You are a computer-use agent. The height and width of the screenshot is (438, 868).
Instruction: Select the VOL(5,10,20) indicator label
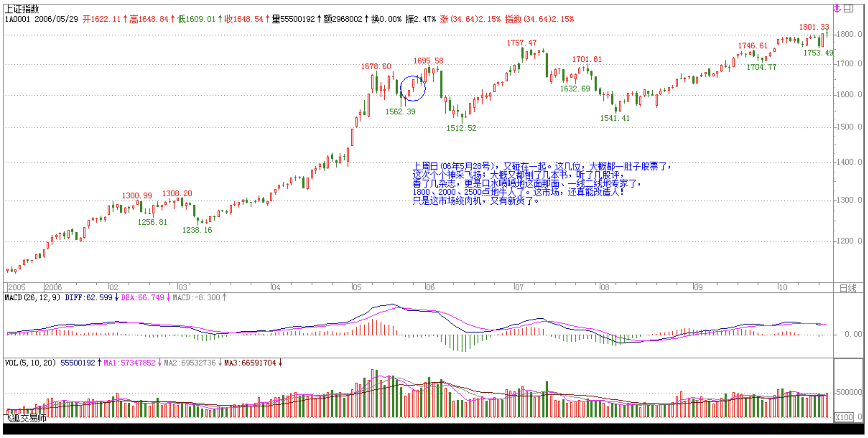coord(30,363)
